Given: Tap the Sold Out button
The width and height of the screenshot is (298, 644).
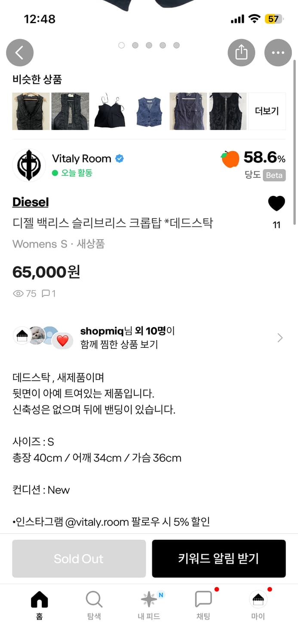Looking at the screenshot, I should point(79,559).
